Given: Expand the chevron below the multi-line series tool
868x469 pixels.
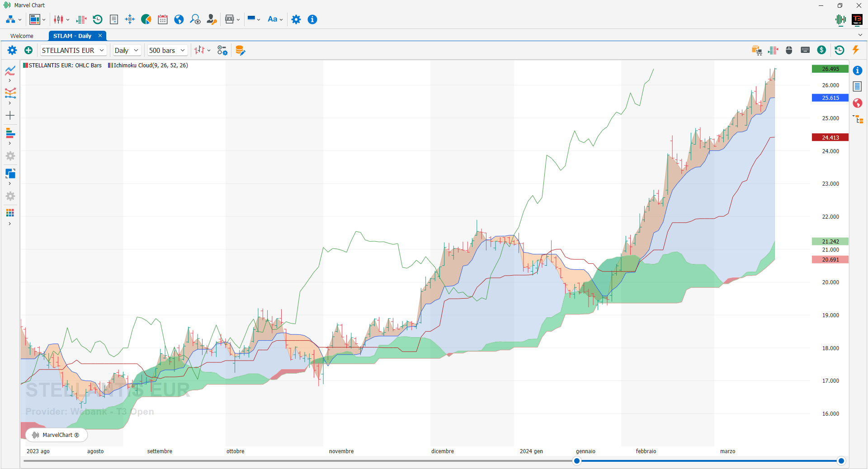Looking at the screenshot, I should click(x=10, y=103).
